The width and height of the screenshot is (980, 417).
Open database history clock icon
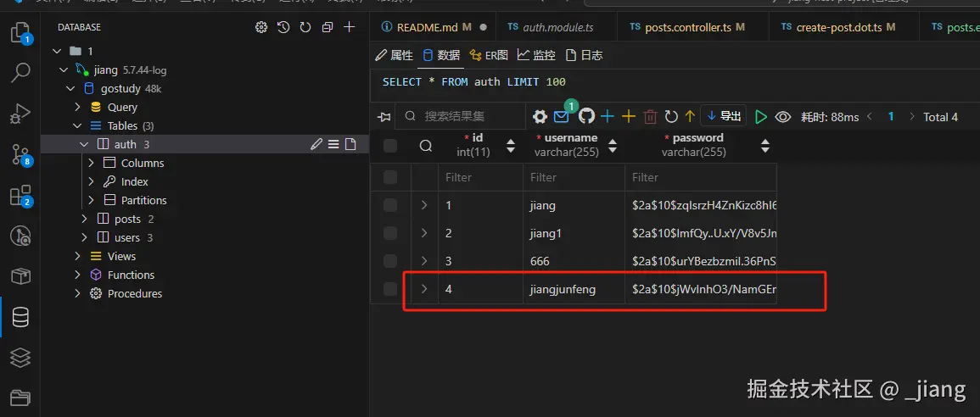click(x=283, y=27)
